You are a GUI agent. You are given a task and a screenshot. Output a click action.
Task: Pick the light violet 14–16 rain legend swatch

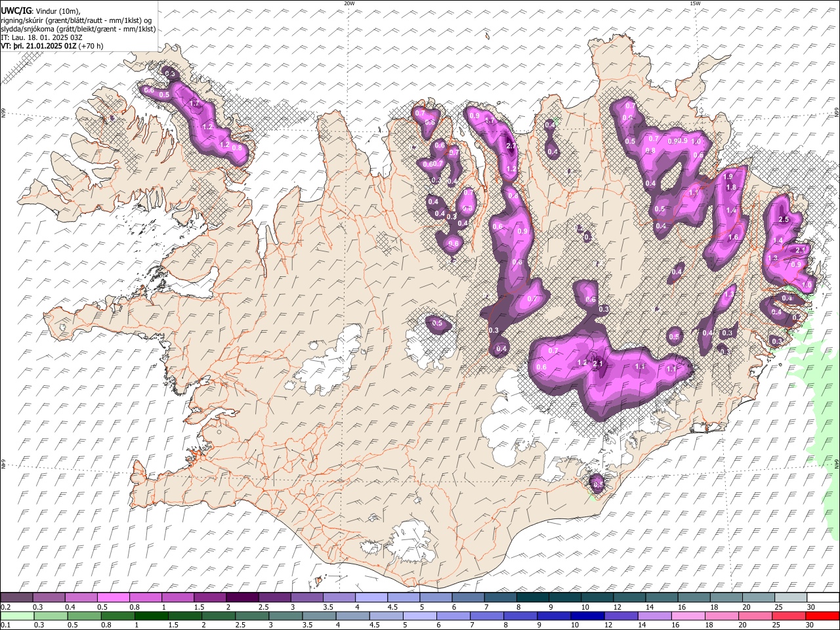(x=654, y=616)
